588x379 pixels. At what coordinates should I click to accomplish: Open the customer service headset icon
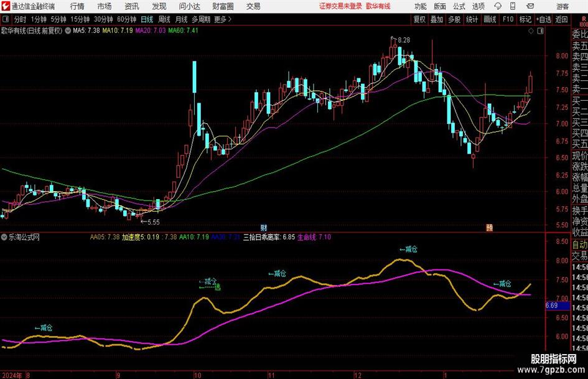[x=498, y=6]
